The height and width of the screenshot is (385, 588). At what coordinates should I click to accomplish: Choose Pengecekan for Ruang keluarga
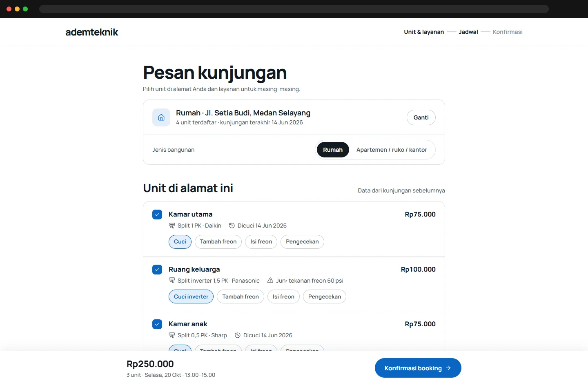pos(325,296)
